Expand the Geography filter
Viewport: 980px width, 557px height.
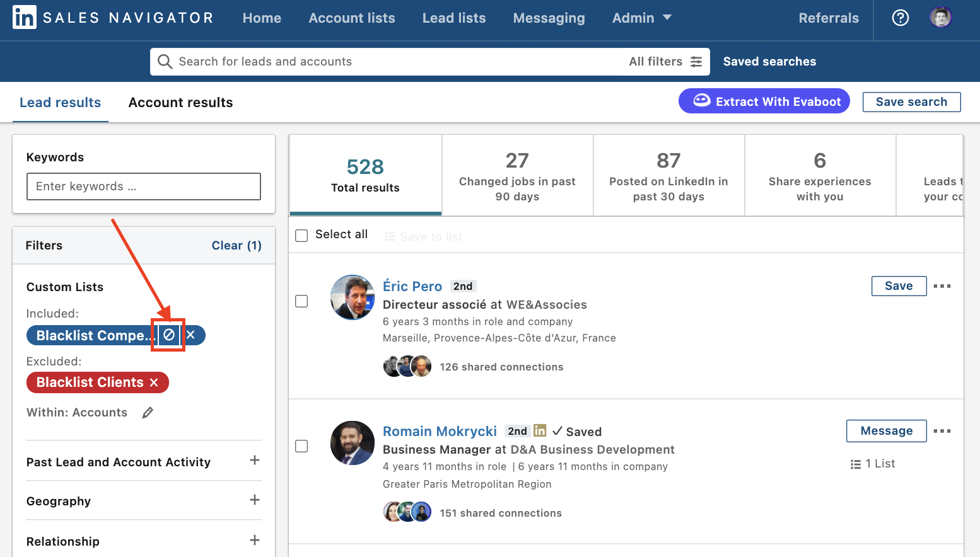[255, 500]
